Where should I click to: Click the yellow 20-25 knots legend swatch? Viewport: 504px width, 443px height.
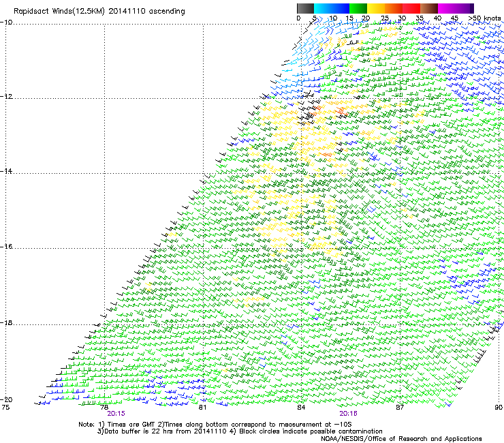point(376,8)
